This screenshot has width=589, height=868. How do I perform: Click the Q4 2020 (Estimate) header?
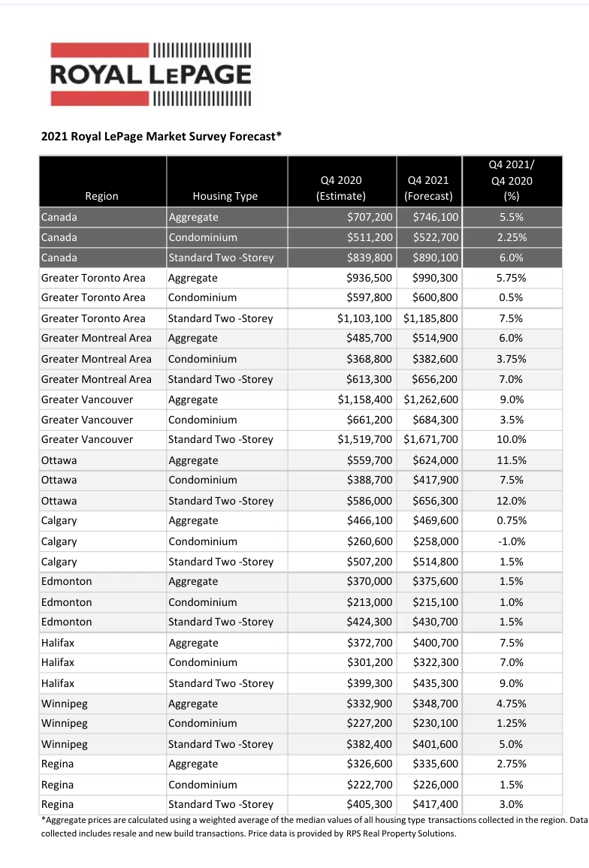341,188
